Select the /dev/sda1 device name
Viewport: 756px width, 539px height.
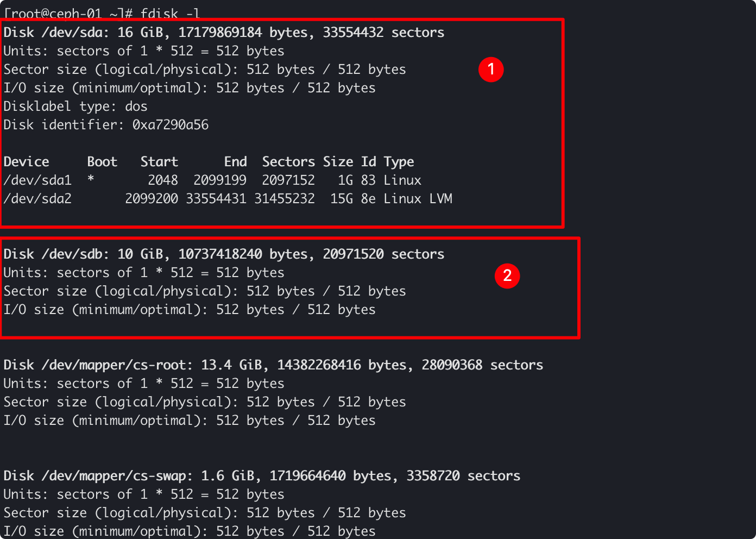(37, 180)
